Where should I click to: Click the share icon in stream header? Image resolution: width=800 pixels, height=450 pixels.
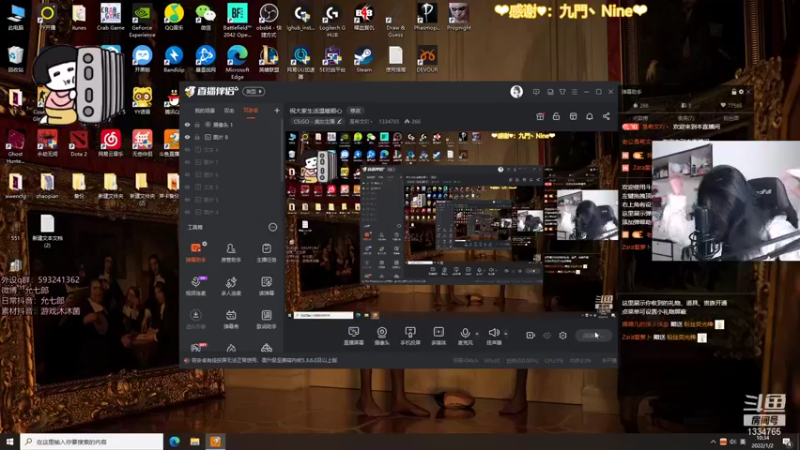tap(606, 116)
